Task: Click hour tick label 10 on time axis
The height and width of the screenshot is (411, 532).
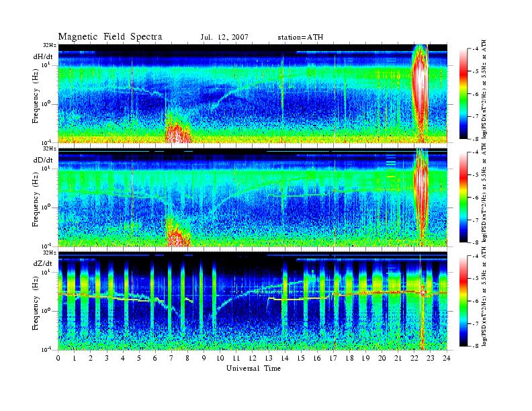Action: 220,358
